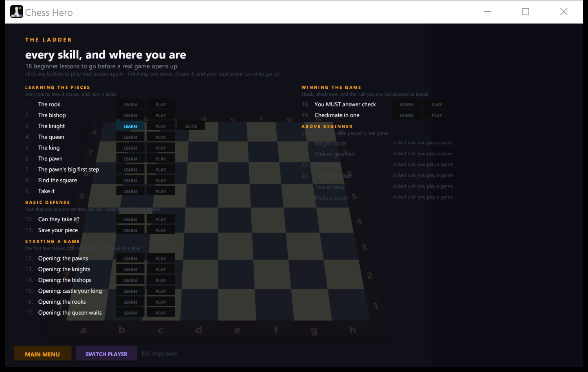
Task: Start PLAY for Opening: castle your king
Action: [161, 291]
